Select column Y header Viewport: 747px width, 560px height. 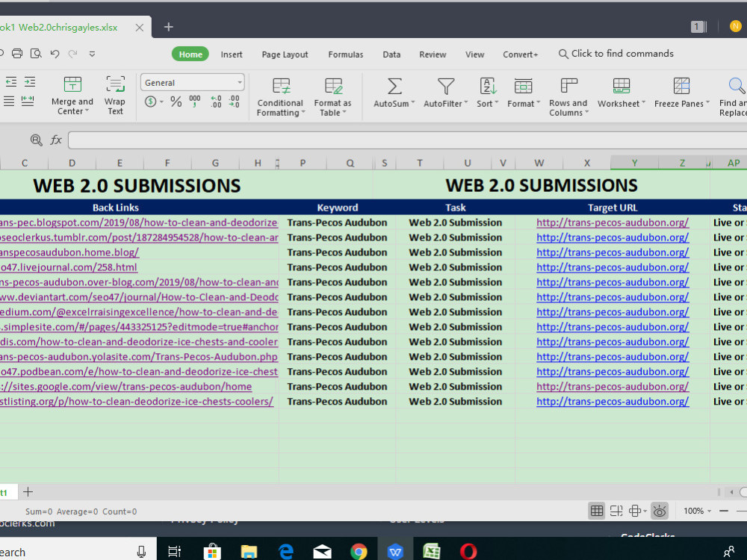tap(634, 163)
